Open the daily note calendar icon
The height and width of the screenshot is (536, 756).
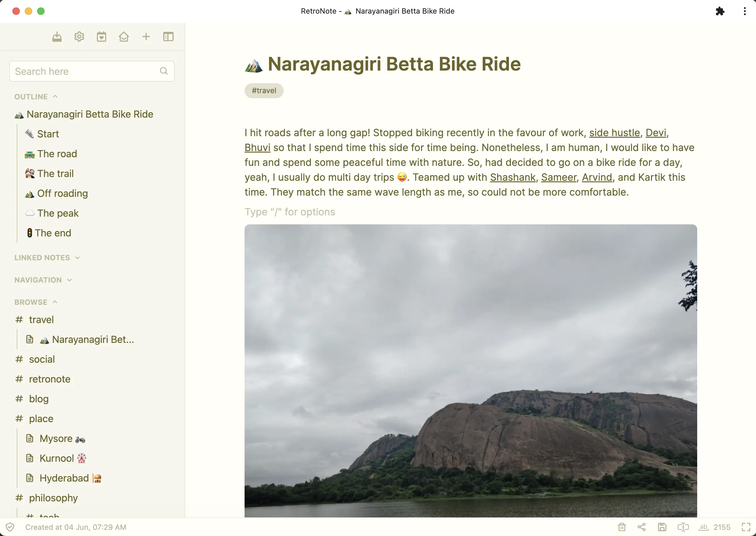coord(101,37)
